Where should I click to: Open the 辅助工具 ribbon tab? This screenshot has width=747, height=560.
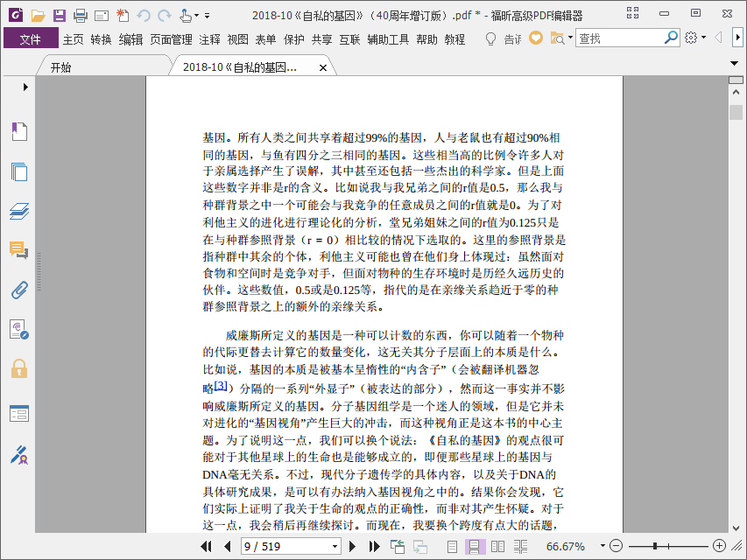[x=388, y=39]
